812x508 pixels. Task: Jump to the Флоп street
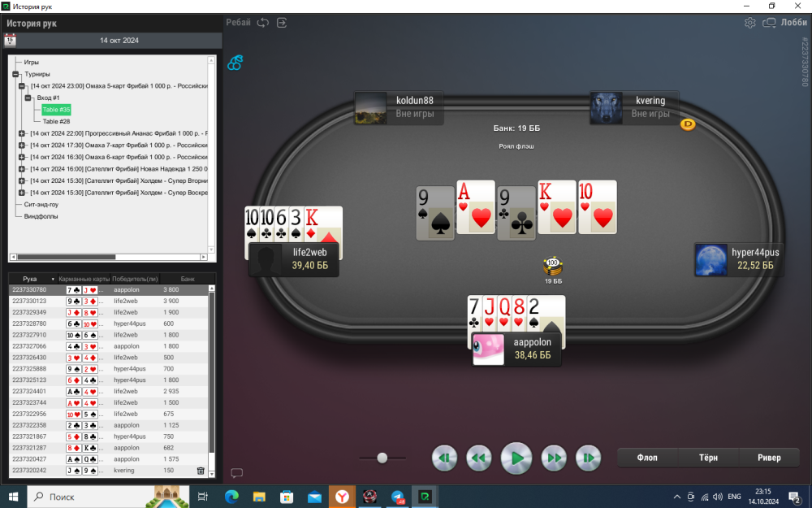(647, 458)
